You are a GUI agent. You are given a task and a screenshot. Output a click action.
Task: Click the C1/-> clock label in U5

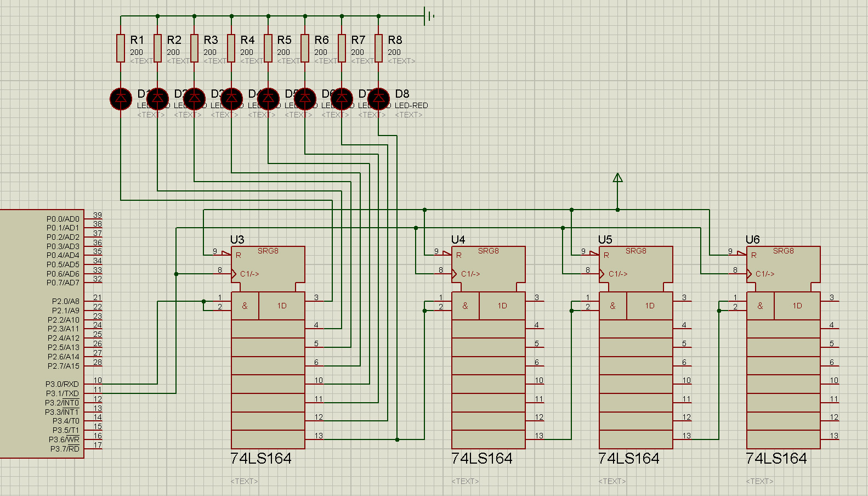[x=618, y=274]
